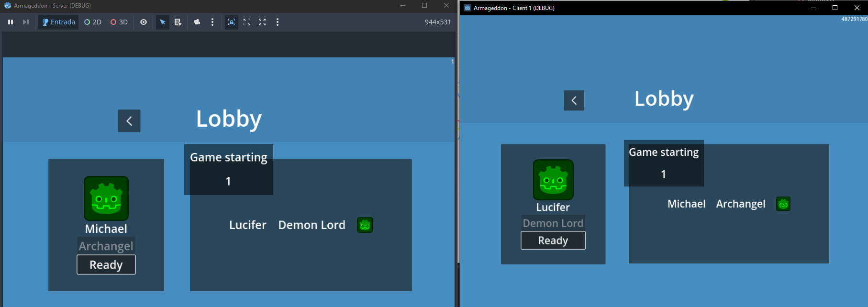This screenshot has height=307, width=868.
Task: Click Godot icon in Client 1 title bar
Action: (467, 8)
